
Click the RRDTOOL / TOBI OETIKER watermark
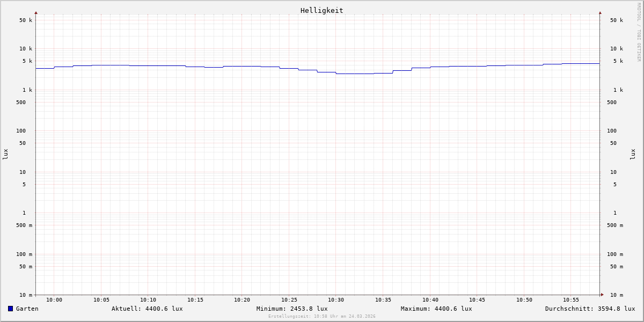[639, 32]
